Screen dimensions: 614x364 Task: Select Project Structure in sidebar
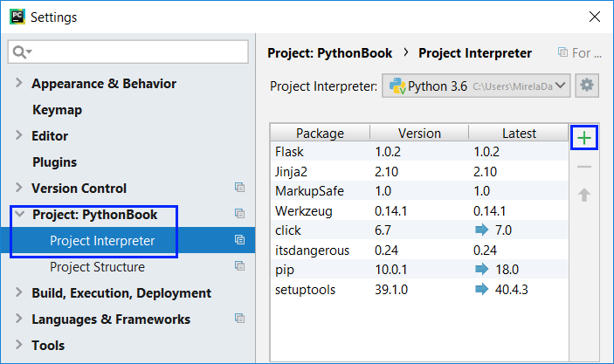[97, 267]
